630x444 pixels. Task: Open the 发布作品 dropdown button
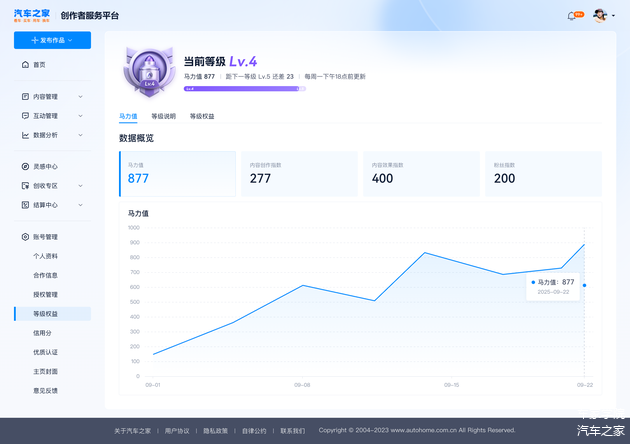pos(52,40)
